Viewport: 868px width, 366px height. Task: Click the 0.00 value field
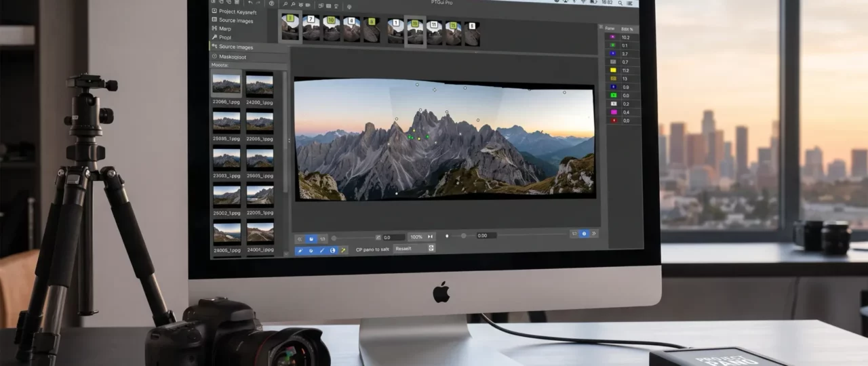tap(486, 236)
